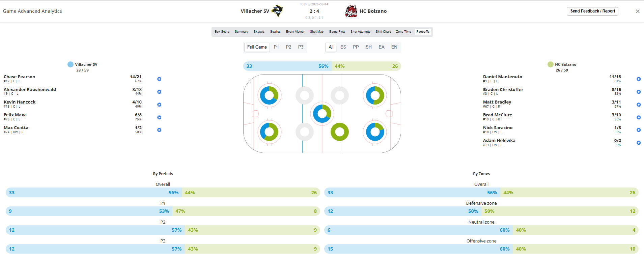The height and width of the screenshot is (259, 644).
Task: Open Kevin Hancock's player name link
Action: (20, 102)
